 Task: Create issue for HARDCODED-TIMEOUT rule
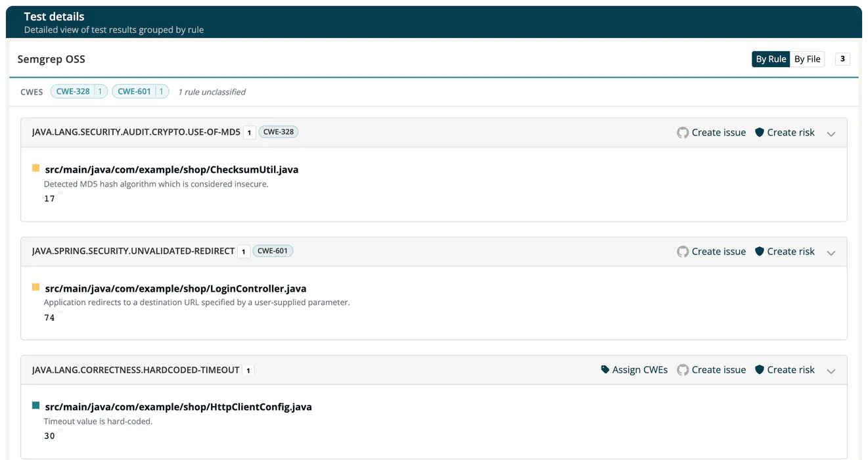[x=712, y=370]
